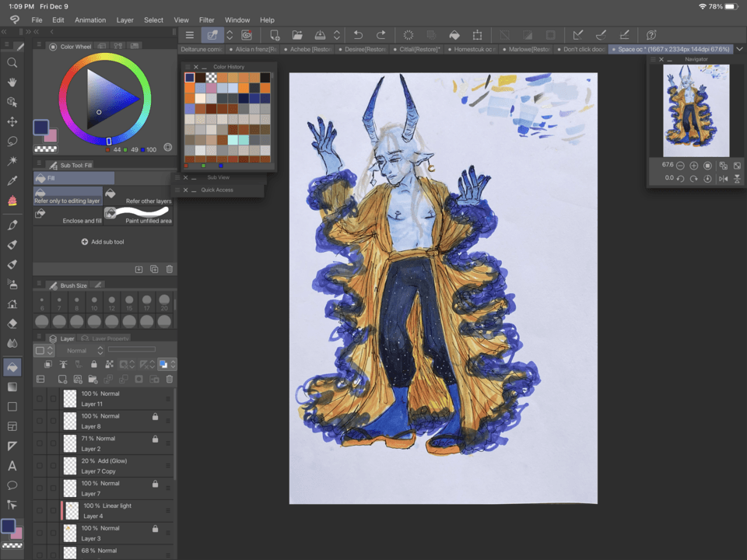Image resolution: width=747 pixels, height=560 pixels.
Task: Toggle visibility of Layer 7 Copy
Action: click(40, 466)
